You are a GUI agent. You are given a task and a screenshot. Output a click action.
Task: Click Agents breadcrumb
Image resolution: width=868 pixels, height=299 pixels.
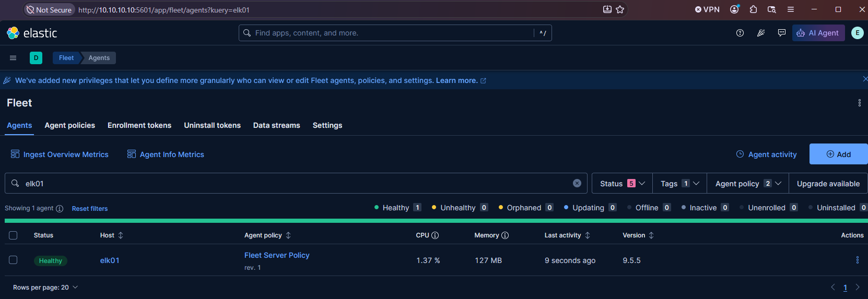(x=99, y=58)
